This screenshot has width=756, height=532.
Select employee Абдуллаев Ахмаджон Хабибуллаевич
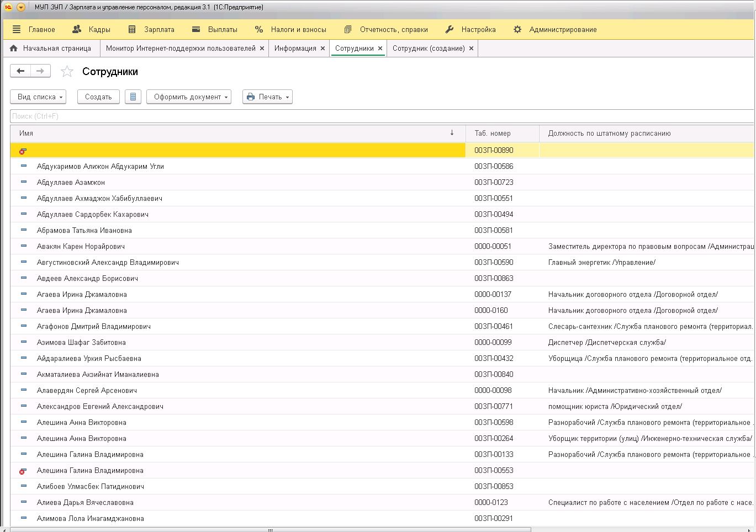tap(99, 198)
